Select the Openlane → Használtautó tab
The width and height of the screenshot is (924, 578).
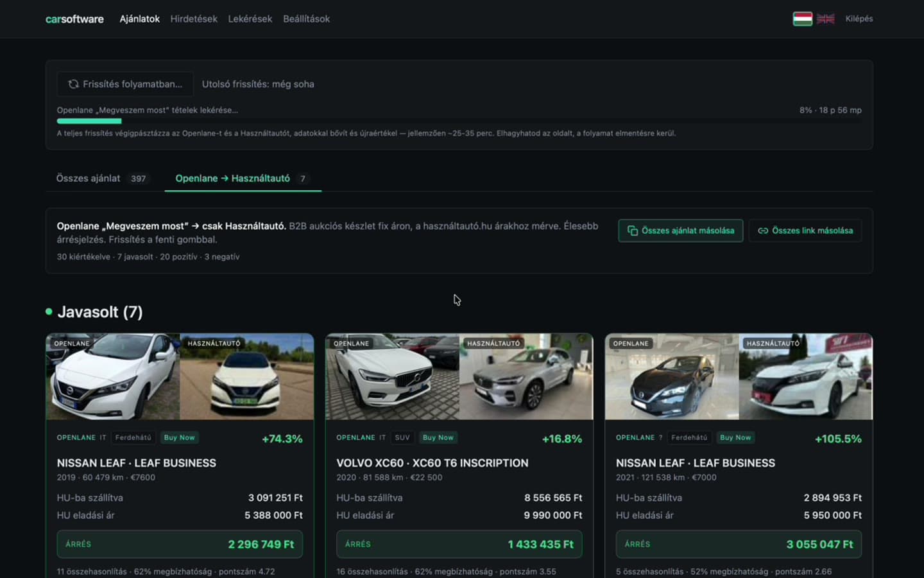point(243,179)
